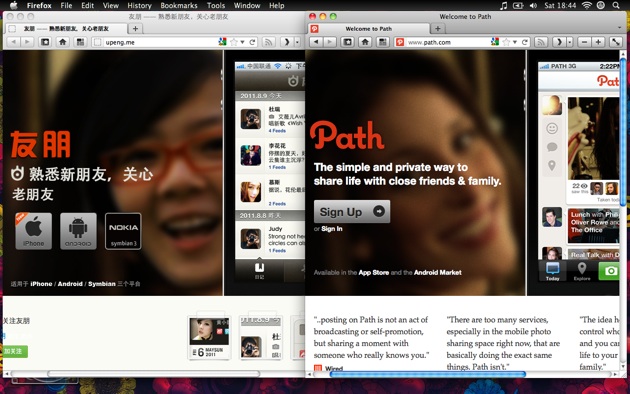
Task: Click the horizontal scrollbar in Path window
Action: [x=428, y=374]
